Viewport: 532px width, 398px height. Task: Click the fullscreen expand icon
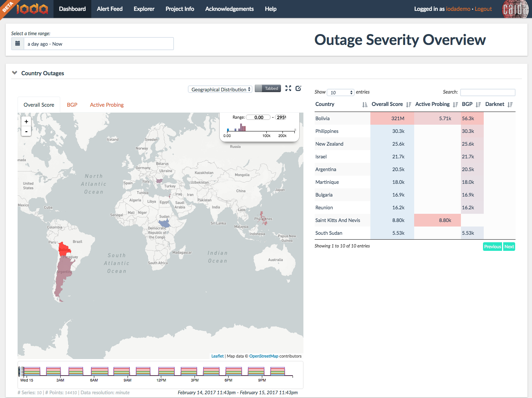(288, 88)
